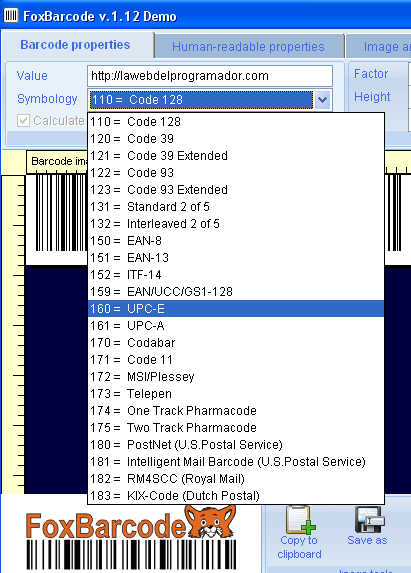Select 120 = Code 39
411x573 pixels.
click(x=236, y=139)
